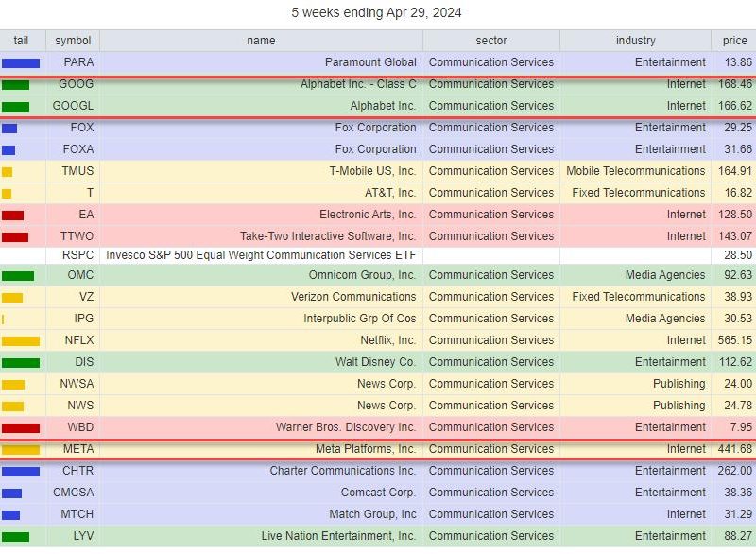Click the blue tail bar for PARA
The width and height of the screenshot is (756, 554).
coord(21,63)
